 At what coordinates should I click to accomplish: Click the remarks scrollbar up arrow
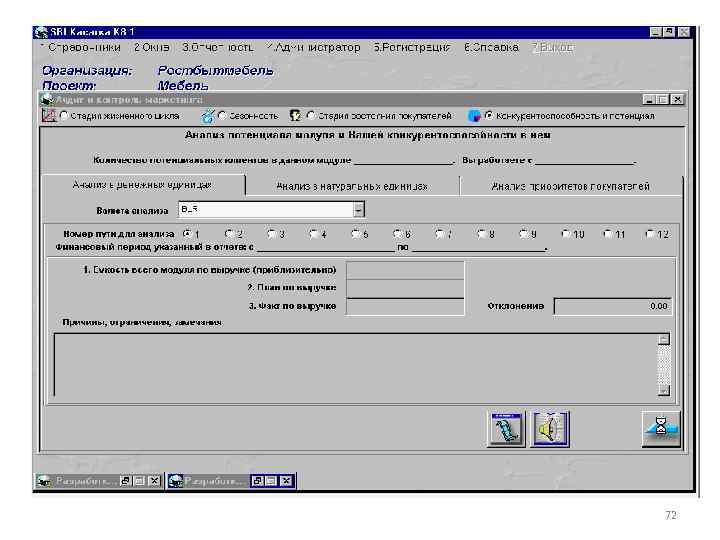[x=664, y=339]
